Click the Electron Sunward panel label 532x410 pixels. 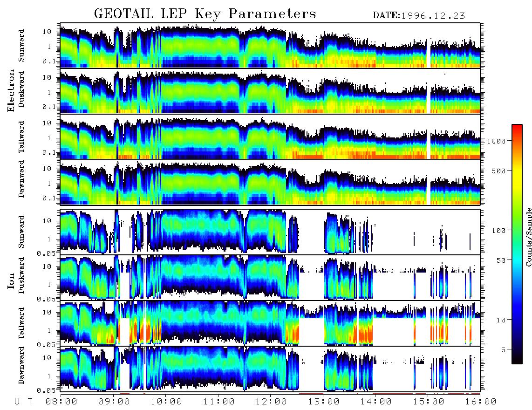21,46
